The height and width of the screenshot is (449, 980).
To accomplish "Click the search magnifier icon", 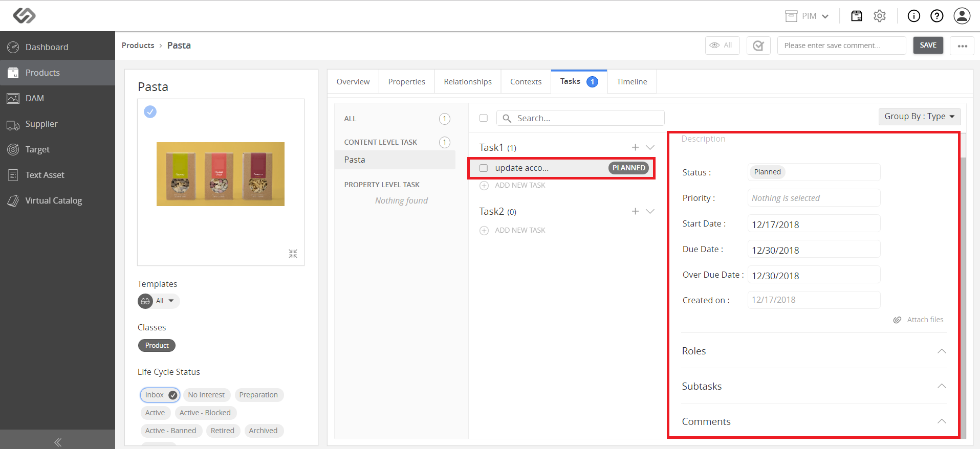I will [x=507, y=118].
